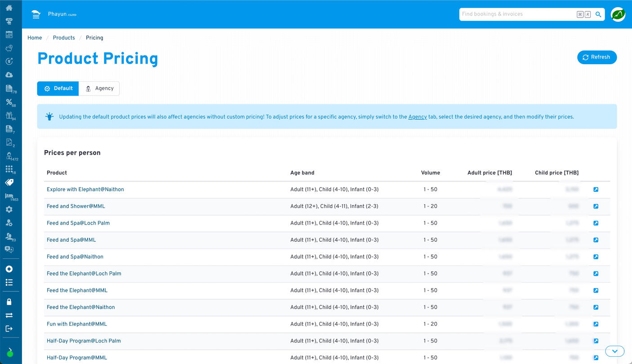The height and width of the screenshot is (364, 632).
Task: Click the logout icon at sidebar bottom
Action: coord(9,328)
